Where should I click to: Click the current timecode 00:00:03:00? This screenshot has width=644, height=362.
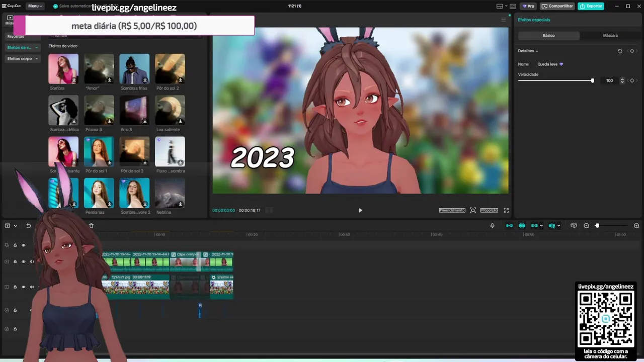point(223,210)
